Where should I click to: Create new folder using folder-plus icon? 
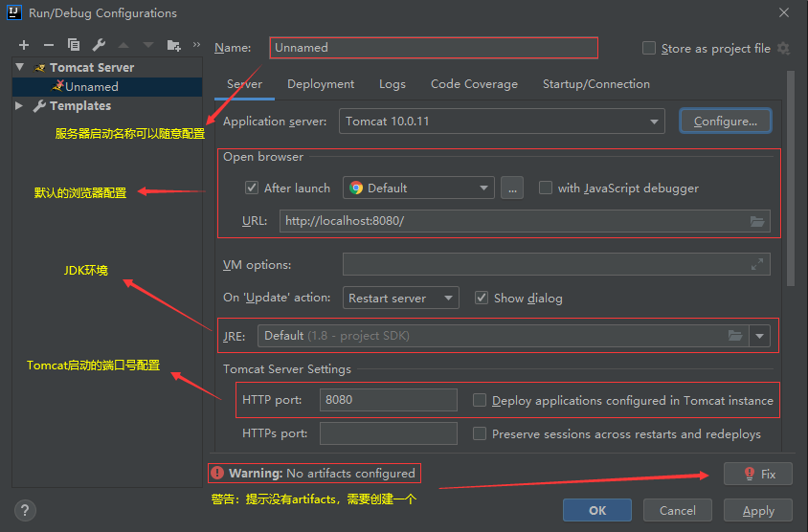[x=173, y=45]
